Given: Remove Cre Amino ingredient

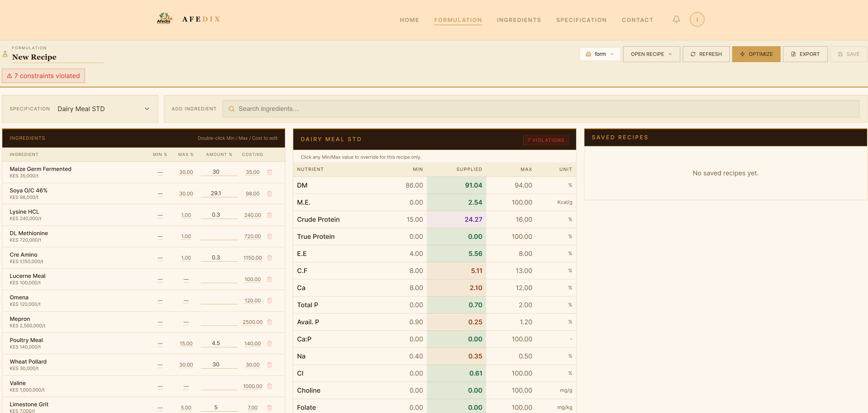Looking at the screenshot, I should (269, 258).
